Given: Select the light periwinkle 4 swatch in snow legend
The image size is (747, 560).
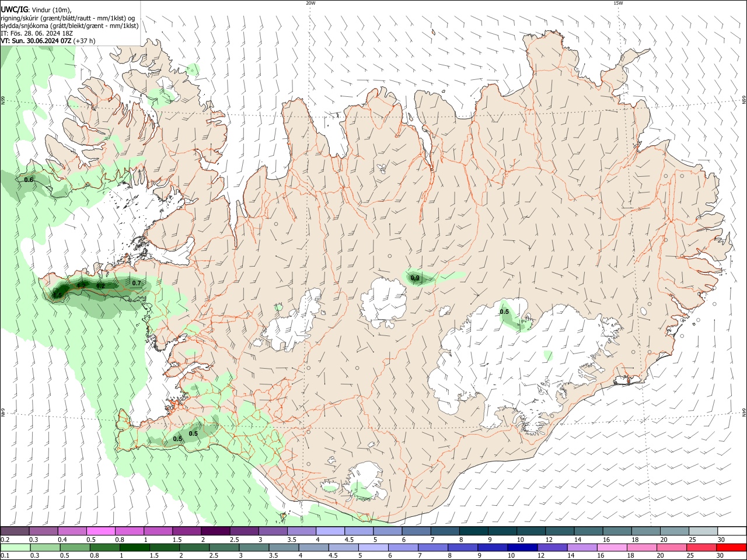Looking at the screenshot, I should pos(330,531).
